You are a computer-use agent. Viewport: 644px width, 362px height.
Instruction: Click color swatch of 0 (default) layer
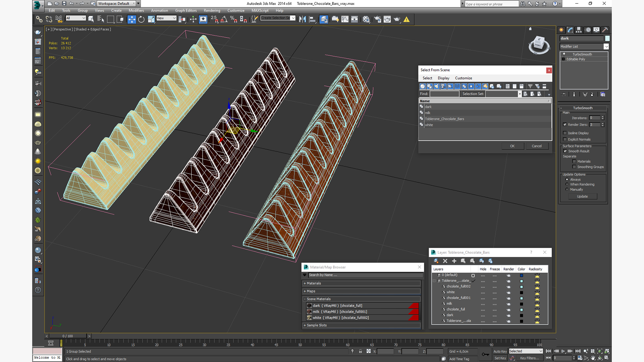[x=522, y=276]
